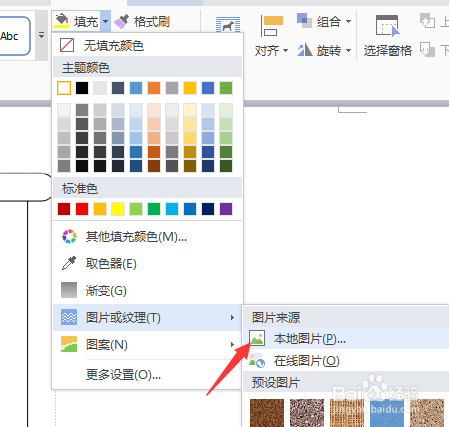Viewport: 449px width, 427px height.
Task: Select the woven burlap preset texture
Action: (347, 413)
